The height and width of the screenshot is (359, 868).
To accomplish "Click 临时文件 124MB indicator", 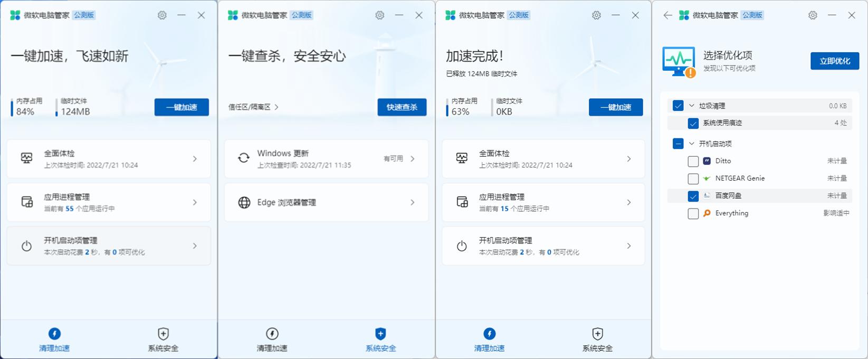I will [74, 107].
